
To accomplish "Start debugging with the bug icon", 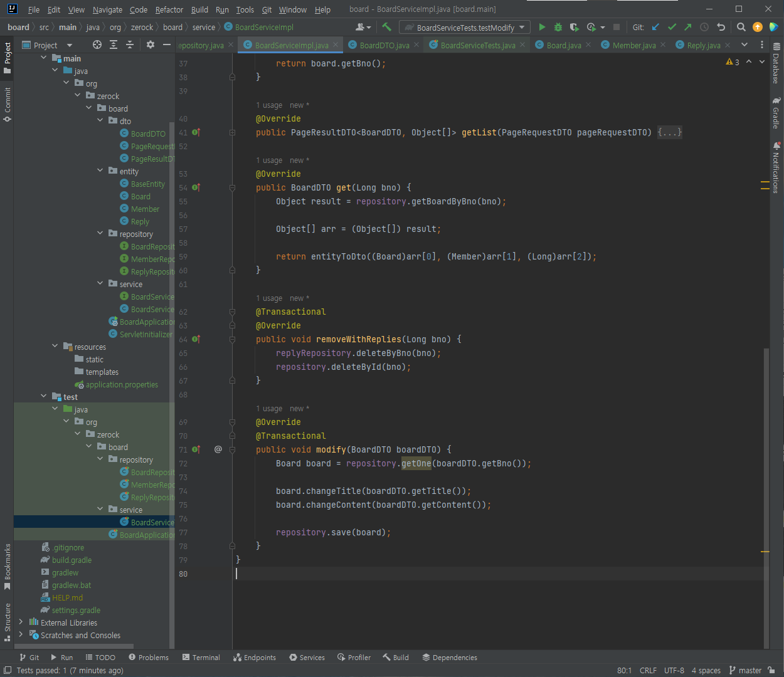I will point(558,27).
